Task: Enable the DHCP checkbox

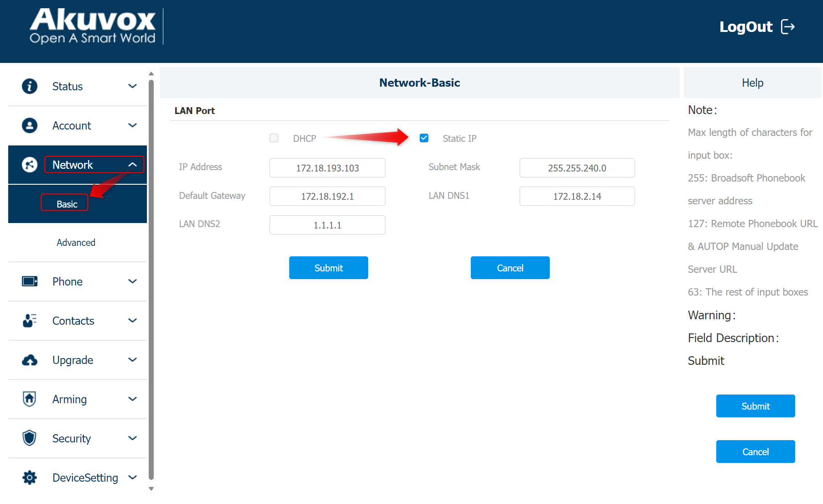Action: [x=274, y=138]
